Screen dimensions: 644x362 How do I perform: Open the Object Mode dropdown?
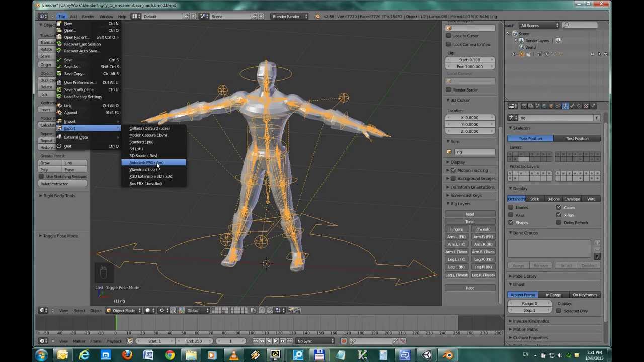coord(123,310)
